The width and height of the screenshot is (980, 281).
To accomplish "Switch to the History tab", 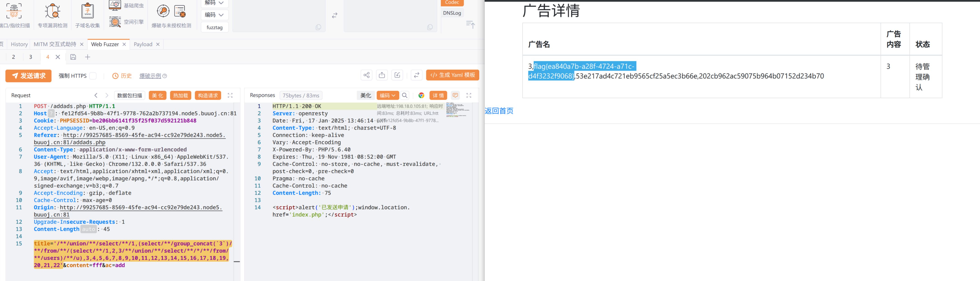I will [19, 44].
